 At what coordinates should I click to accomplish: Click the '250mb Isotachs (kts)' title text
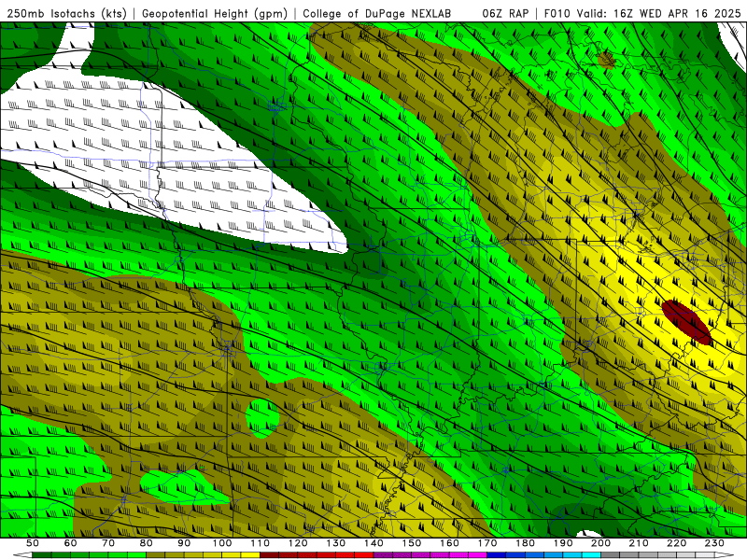coord(66,13)
